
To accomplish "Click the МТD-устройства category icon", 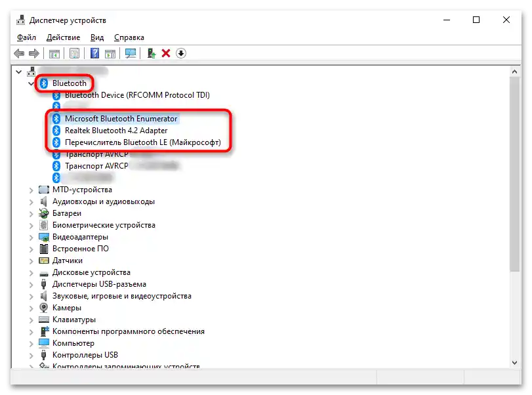I will (44, 190).
